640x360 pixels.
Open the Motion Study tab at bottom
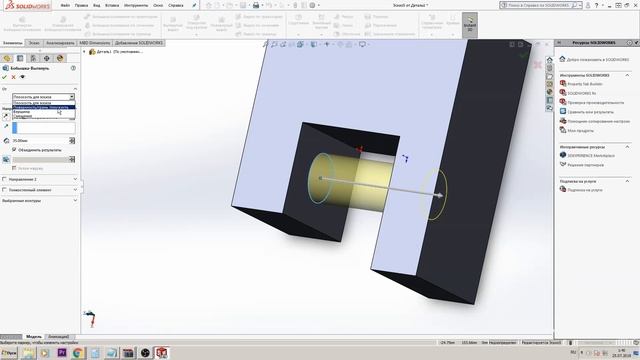[x=58, y=337]
